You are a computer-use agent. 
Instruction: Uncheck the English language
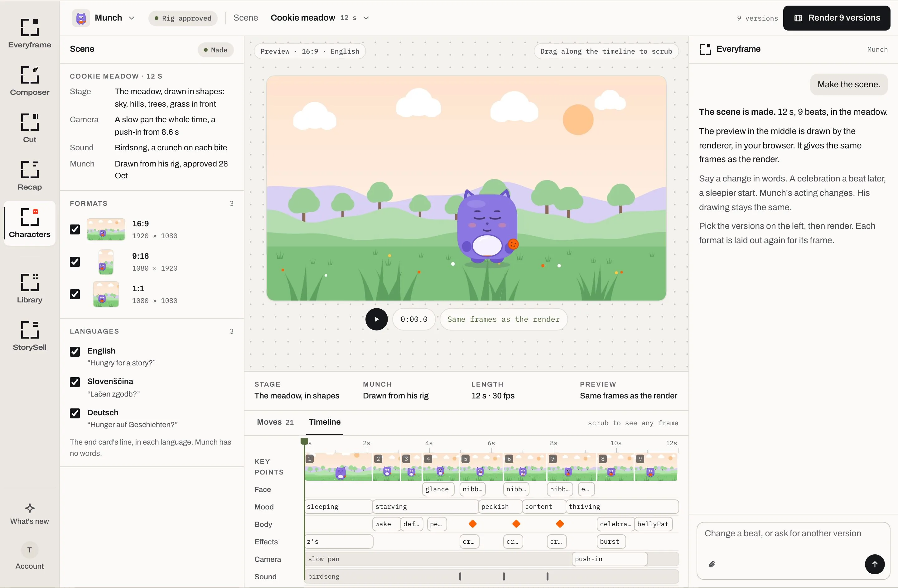pyautogui.click(x=75, y=351)
